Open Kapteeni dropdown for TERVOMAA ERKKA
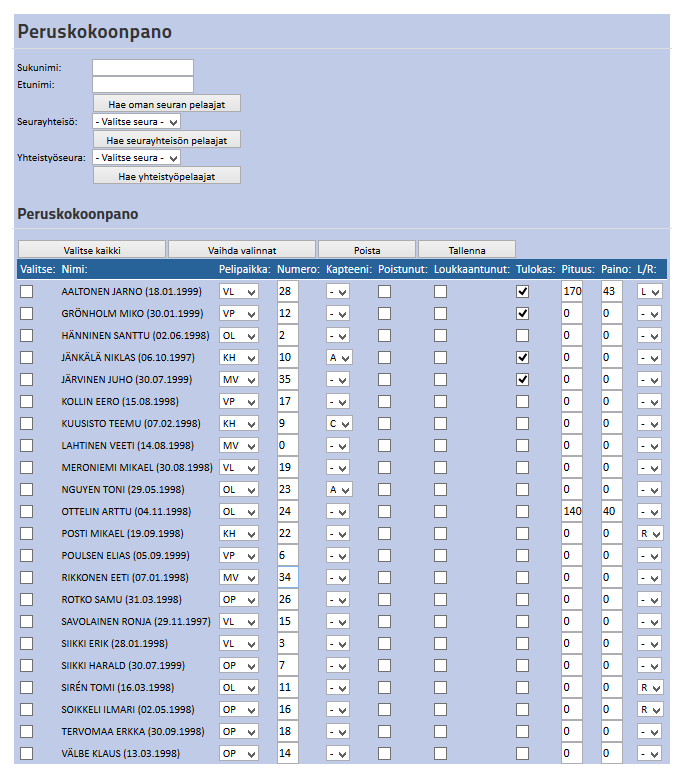The width and height of the screenshot is (679, 776). click(x=338, y=731)
